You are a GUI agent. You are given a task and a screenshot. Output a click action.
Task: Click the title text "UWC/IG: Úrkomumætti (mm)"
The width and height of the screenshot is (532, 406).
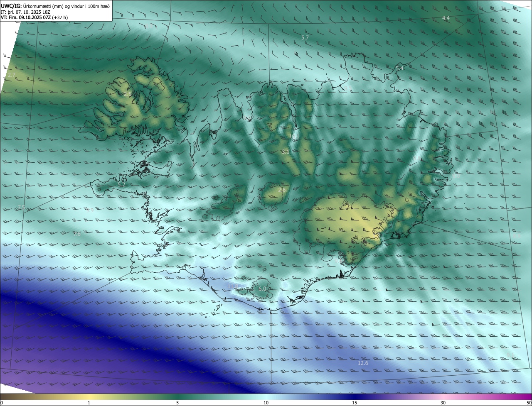32,6
